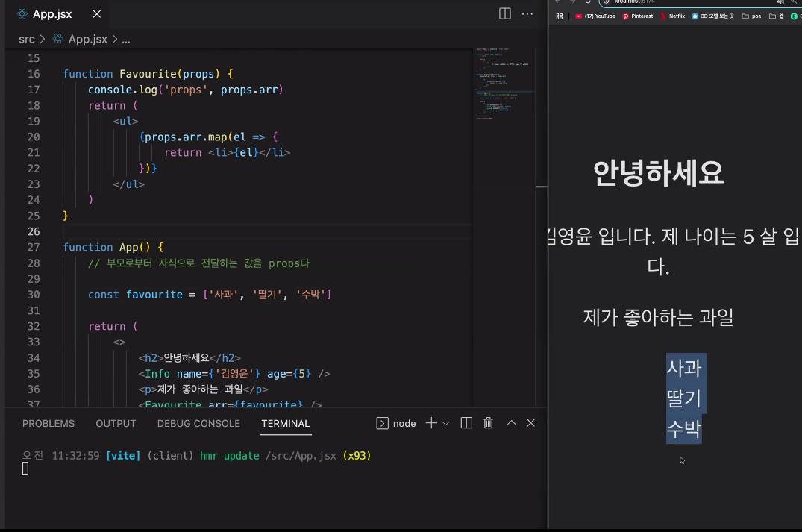Create a new terminal with plus icon

click(431, 423)
